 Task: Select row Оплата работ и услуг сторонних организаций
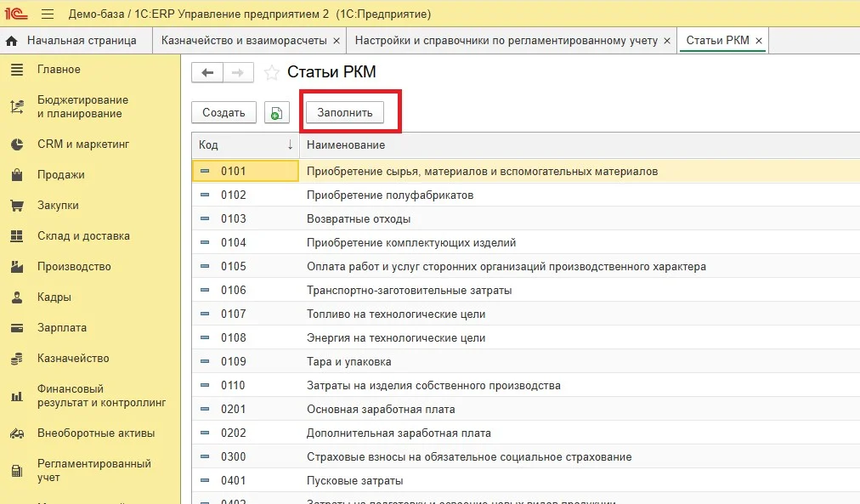526,267
